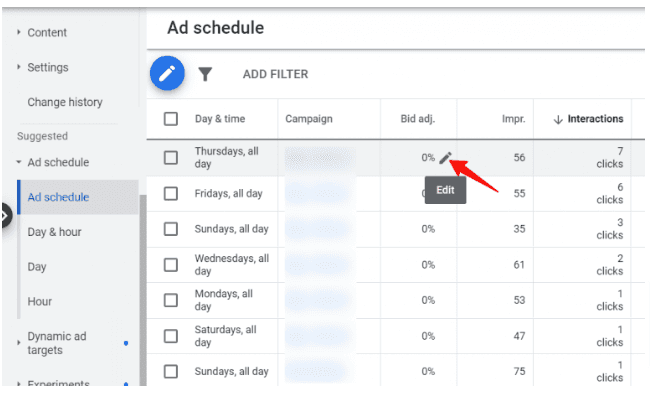
Task: Sort by Bid adj. column header
Action: [x=417, y=119]
